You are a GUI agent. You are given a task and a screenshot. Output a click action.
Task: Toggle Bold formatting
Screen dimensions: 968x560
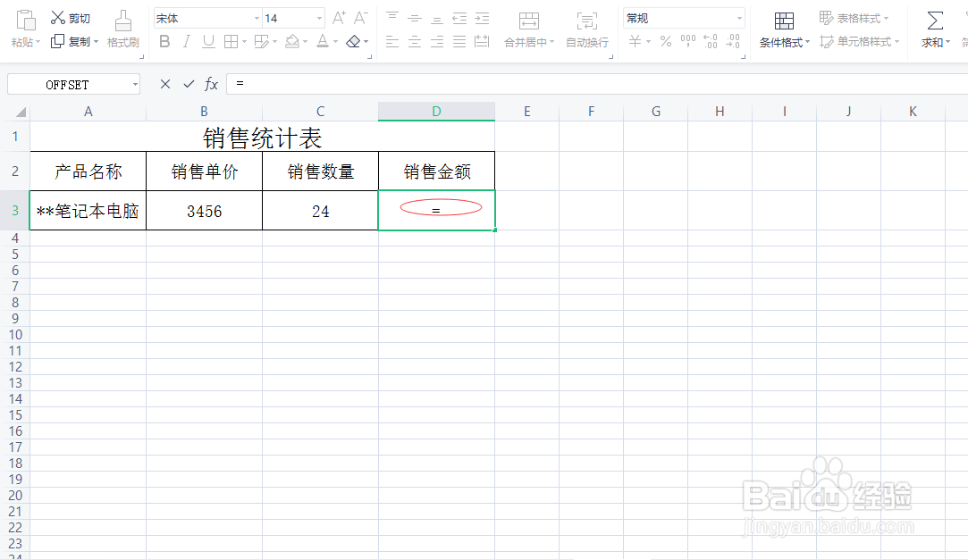164,41
